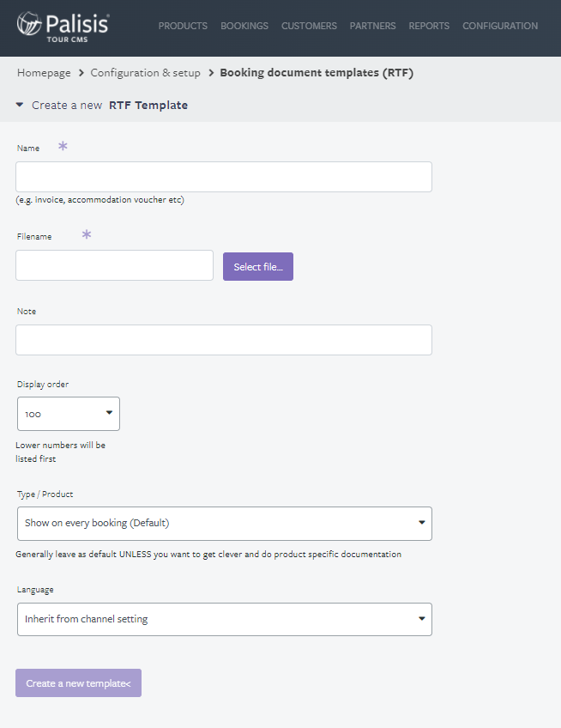Open the Language dropdown
Screen dimensions: 561x728
[x=225, y=619]
